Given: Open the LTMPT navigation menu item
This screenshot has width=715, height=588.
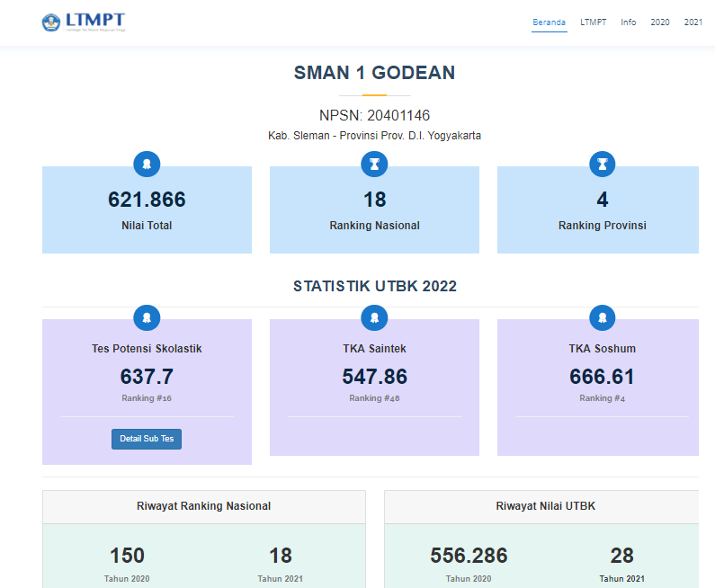Looking at the screenshot, I should click(594, 22).
